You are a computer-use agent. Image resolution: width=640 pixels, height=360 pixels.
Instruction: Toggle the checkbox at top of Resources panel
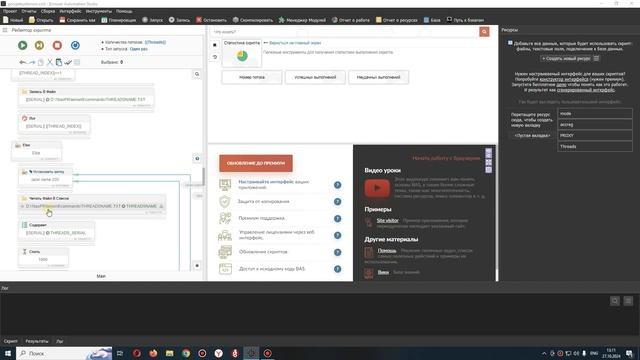click(x=510, y=43)
